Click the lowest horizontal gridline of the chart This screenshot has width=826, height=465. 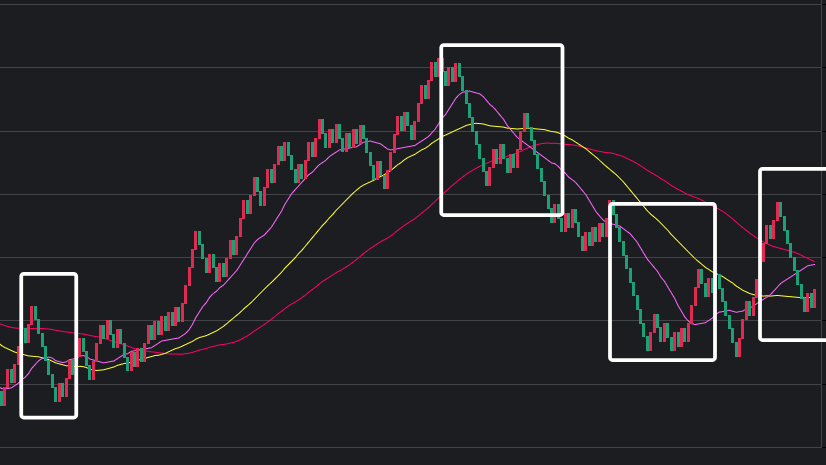(x=400, y=447)
